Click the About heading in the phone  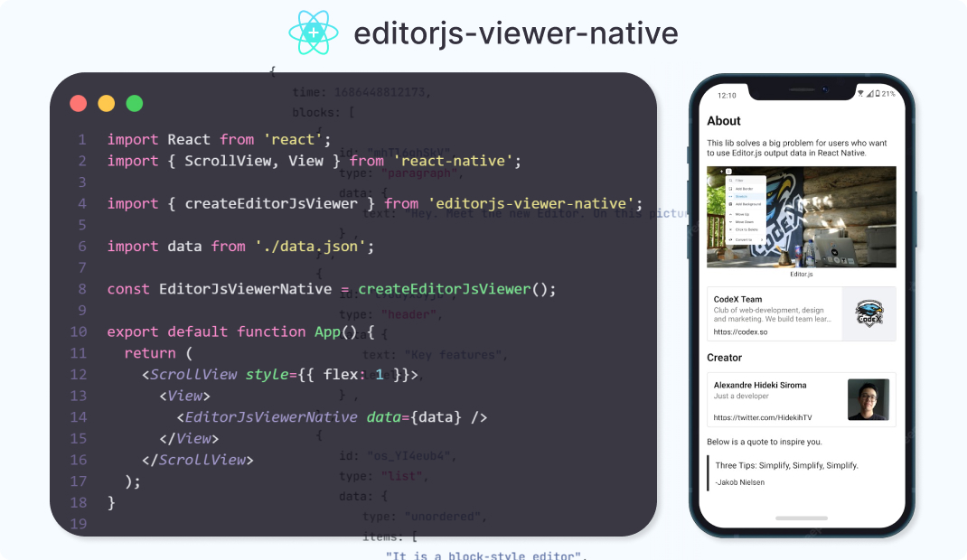[x=723, y=121]
